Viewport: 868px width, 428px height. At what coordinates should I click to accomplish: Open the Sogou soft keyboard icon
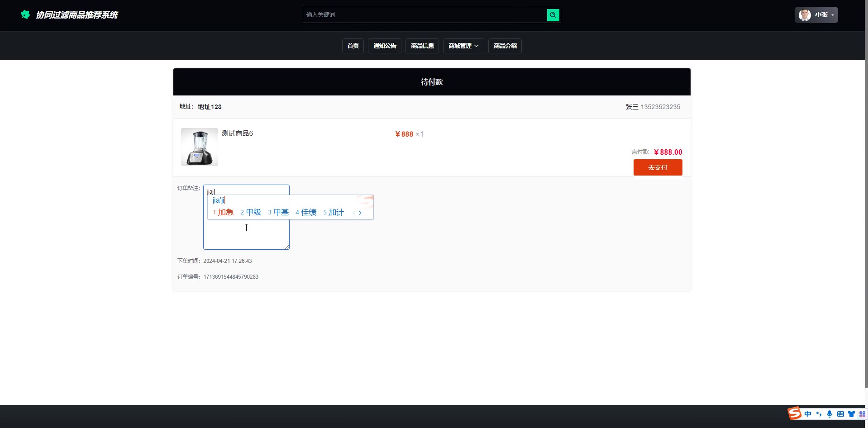point(840,414)
